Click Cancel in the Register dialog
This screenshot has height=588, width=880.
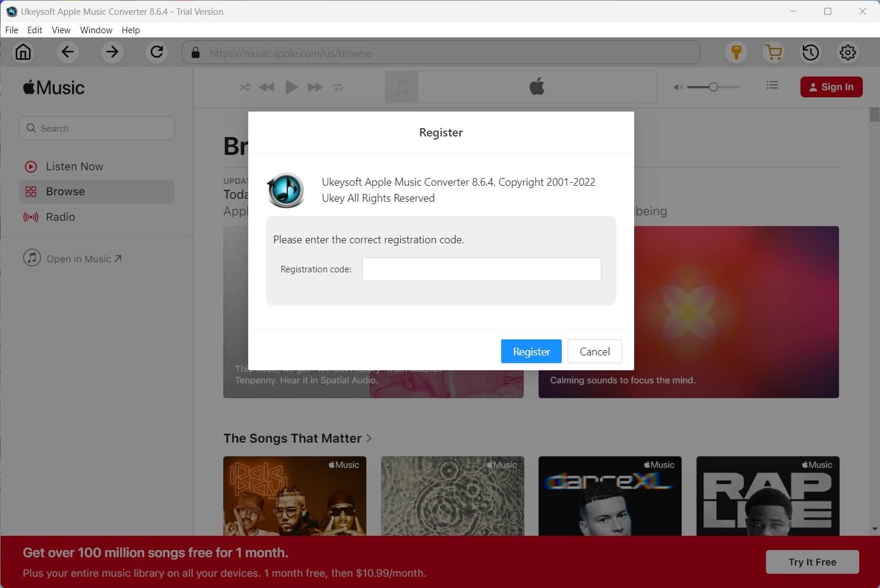click(594, 351)
